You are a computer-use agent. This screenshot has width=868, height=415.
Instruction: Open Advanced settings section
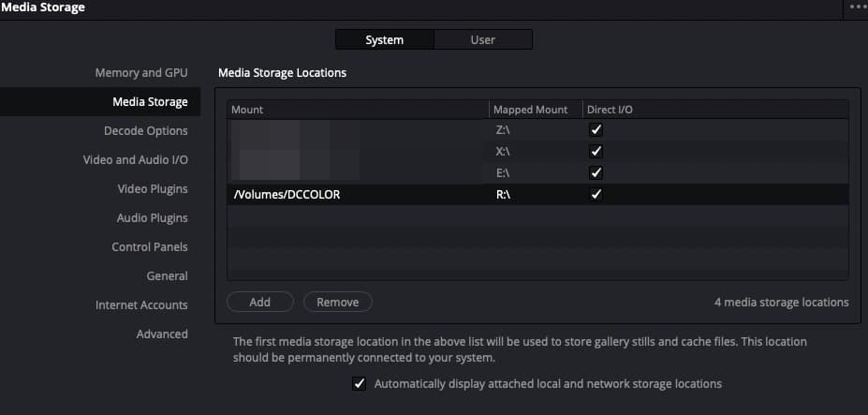pos(162,334)
